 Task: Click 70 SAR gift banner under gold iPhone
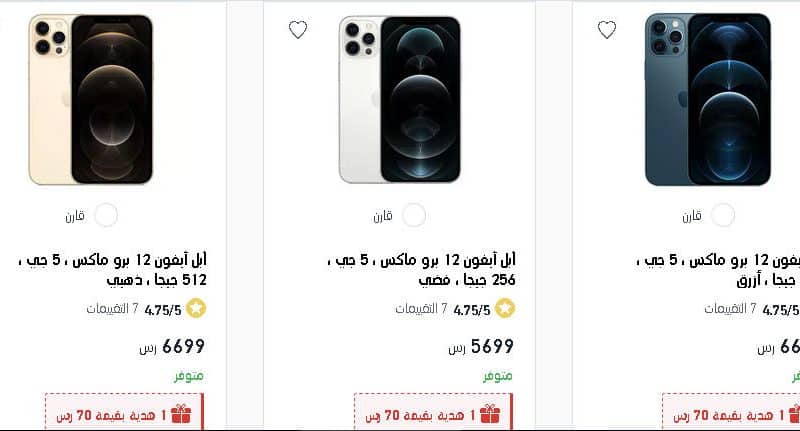click(124, 412)
